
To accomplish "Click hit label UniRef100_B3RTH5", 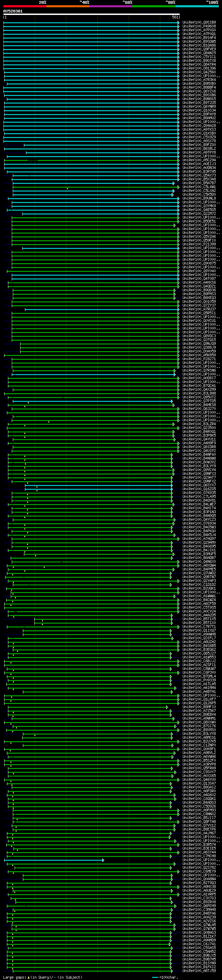I will point(199,172).
